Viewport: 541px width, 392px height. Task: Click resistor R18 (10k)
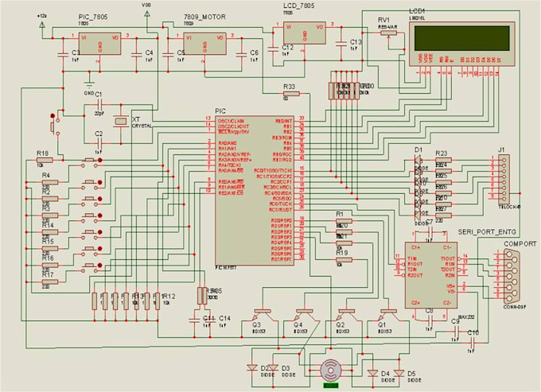coord(45,160)
